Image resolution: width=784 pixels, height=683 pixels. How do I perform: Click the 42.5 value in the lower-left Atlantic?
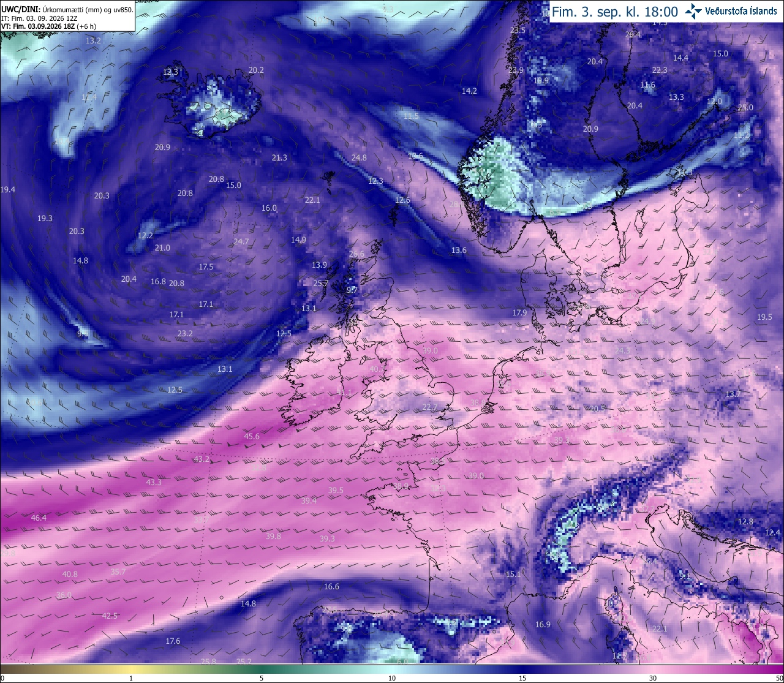point(110,616)
